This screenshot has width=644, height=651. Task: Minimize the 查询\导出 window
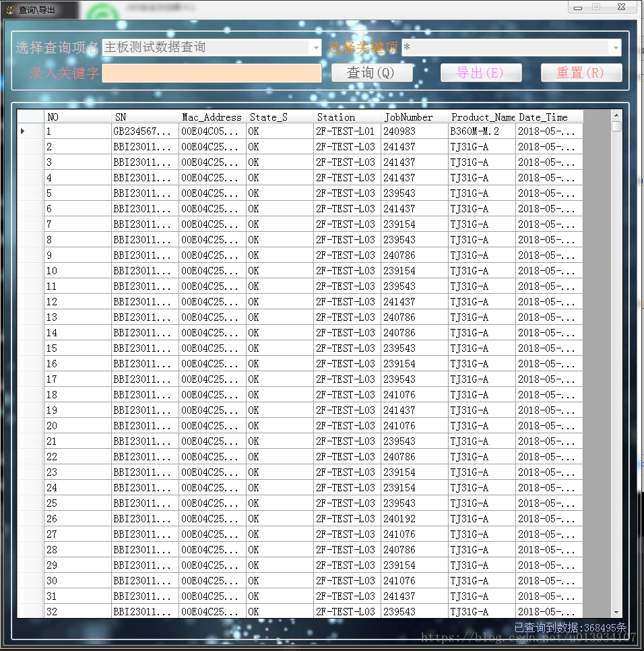[x=578, y=7]
